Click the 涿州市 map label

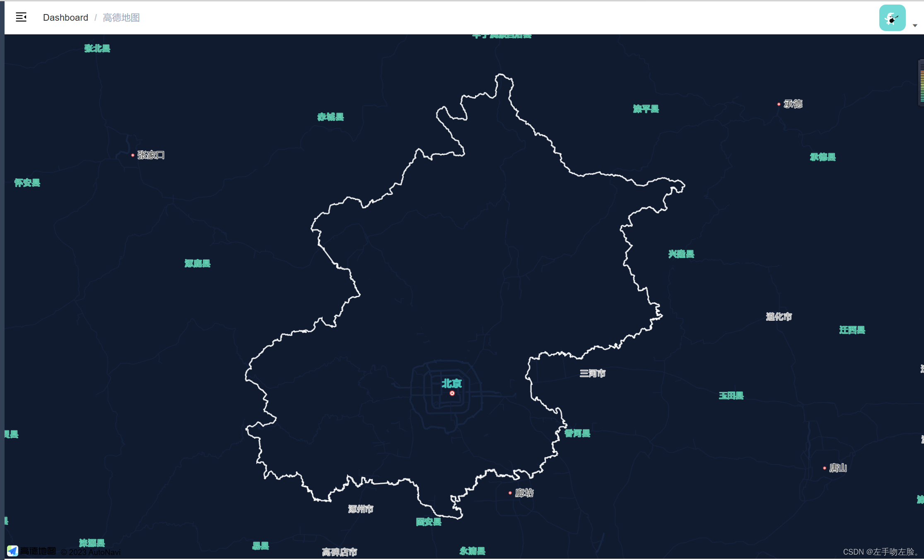tap(361, 509)
